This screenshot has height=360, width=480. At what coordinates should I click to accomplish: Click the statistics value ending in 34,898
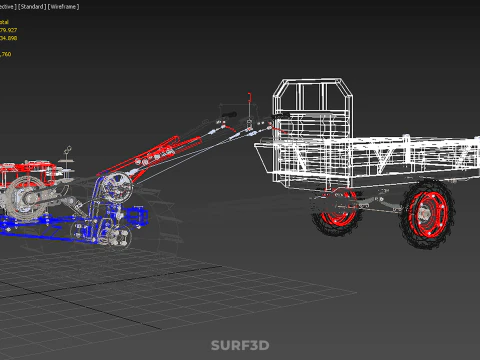point(8,38)
